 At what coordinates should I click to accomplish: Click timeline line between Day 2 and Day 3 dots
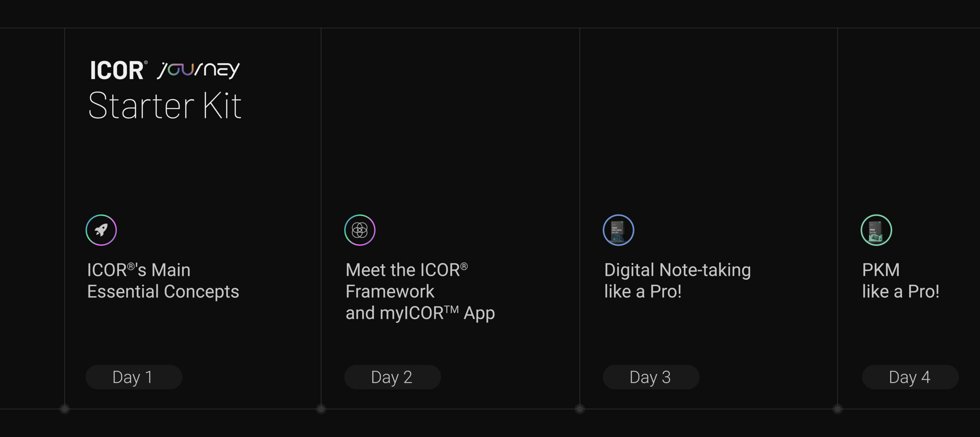click(450, 409)
